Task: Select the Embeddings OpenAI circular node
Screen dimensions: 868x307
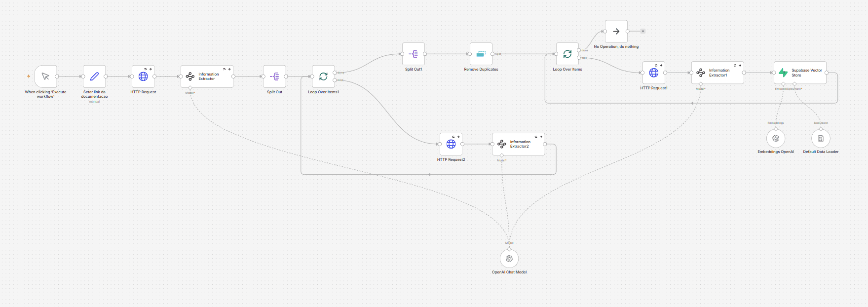Action: [x=776, y=139]
